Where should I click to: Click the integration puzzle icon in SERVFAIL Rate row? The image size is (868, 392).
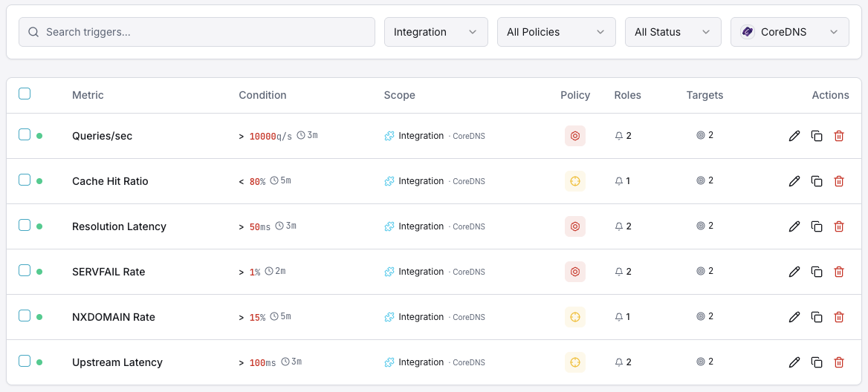click(x=389, y=272)
